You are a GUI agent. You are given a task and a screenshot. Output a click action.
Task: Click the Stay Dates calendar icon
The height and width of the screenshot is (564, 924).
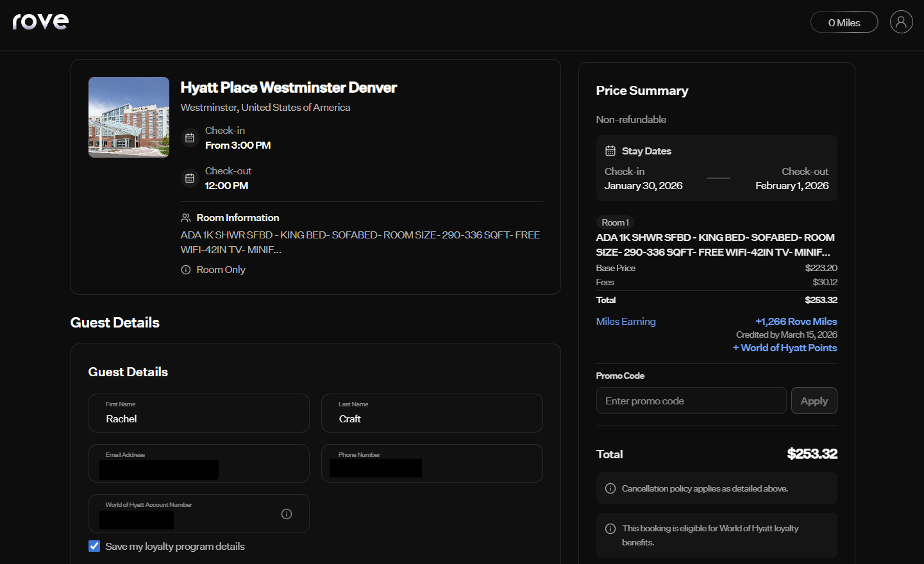pyautogui.click(x=609, y=150)
